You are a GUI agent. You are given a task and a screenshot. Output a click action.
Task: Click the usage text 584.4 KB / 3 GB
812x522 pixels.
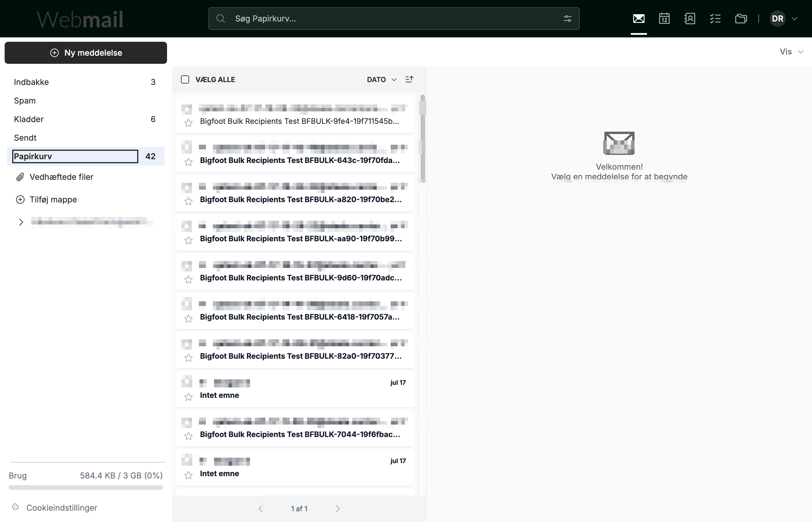point(121,476)
